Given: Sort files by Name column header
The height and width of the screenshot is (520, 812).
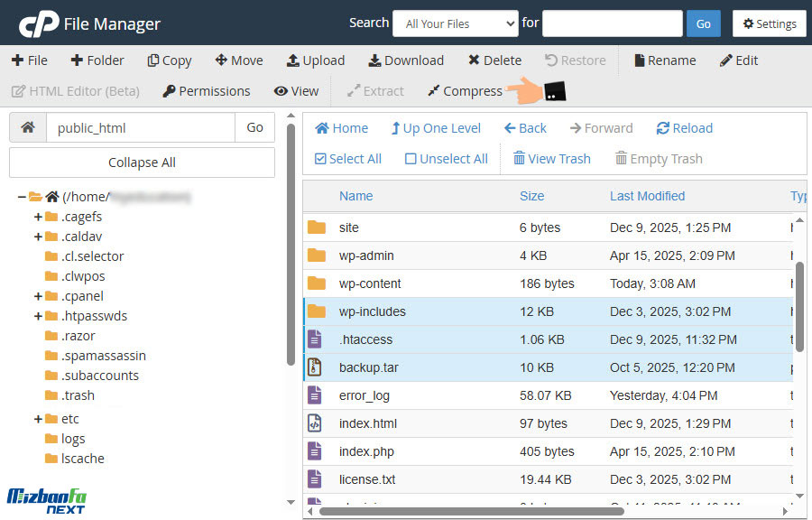Looking at the screenshot, I should click(x=355, y=196).
